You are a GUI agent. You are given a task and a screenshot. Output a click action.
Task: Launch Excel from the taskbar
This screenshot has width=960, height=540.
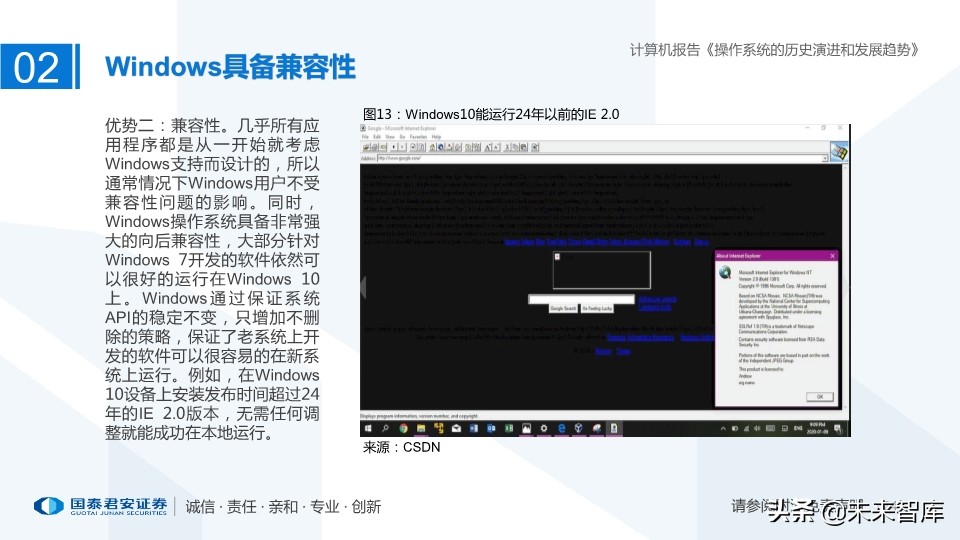point(509,429)
